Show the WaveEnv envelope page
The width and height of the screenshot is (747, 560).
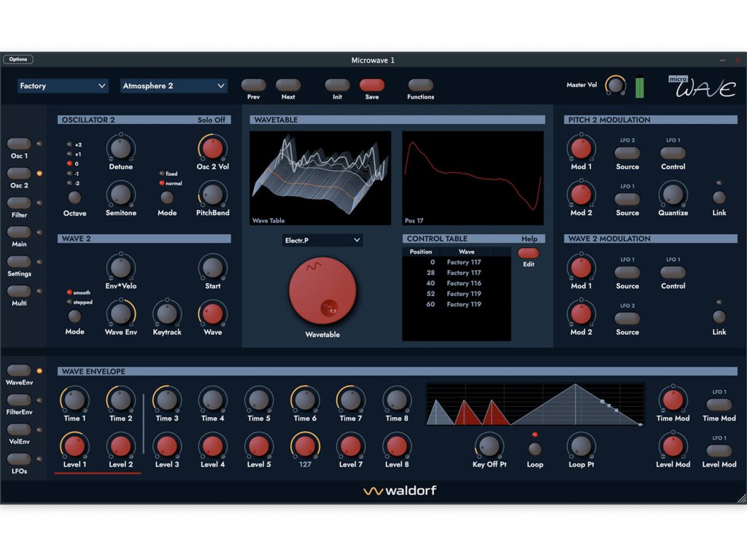(19, 370)
